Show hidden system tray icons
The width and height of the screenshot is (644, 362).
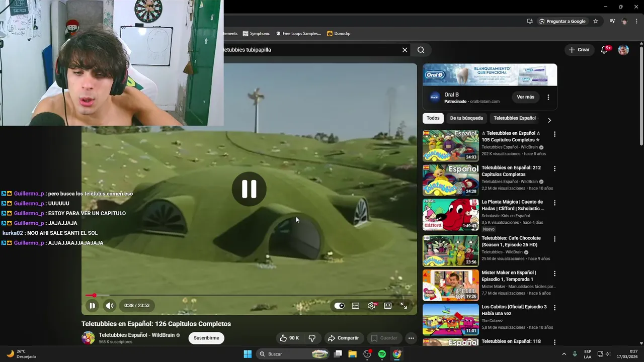[x=563, y=354]
